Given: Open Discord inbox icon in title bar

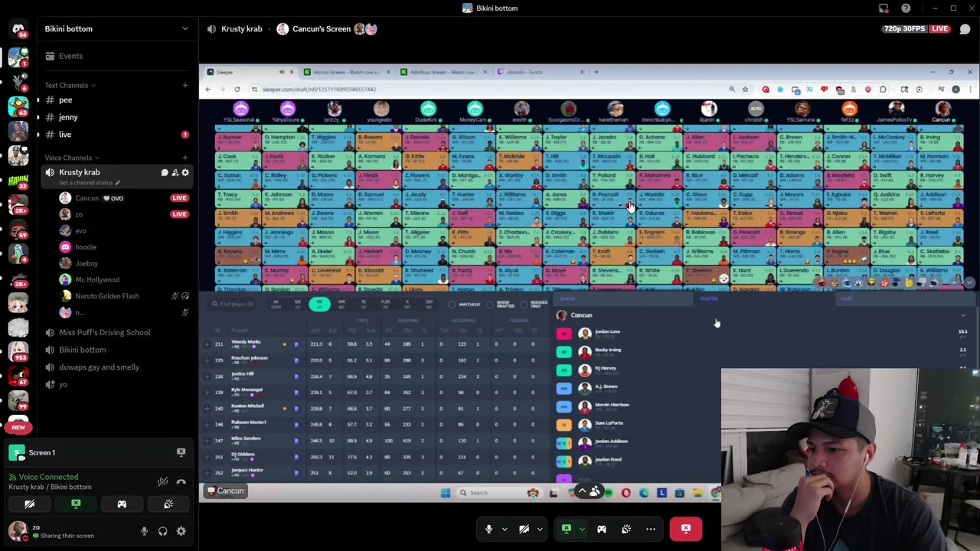Looking at the screenshot, I should click(884, 8).
